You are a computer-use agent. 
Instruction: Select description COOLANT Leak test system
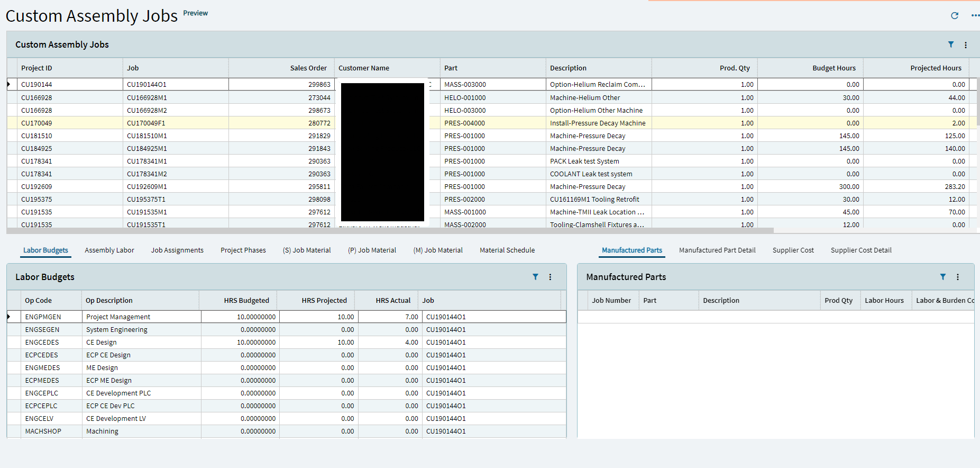click(x=599, y=174)
